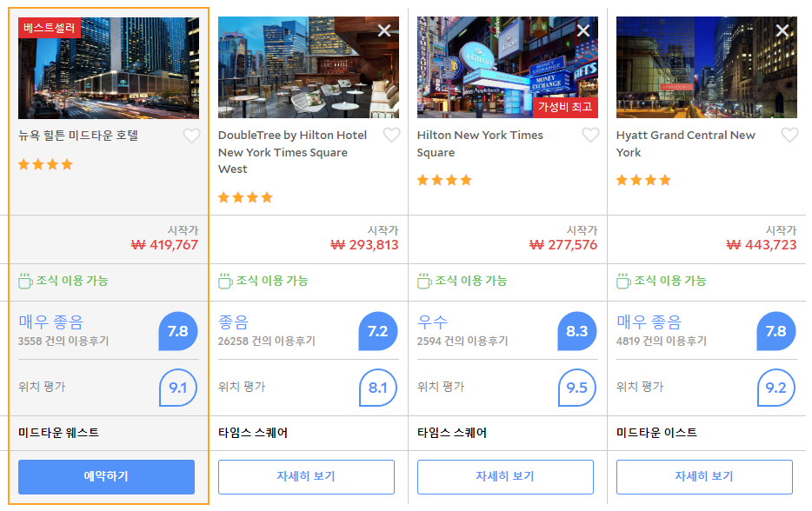Click the 가성비 최고 badge
Screen dimensions: 812x511
(565, 107)
